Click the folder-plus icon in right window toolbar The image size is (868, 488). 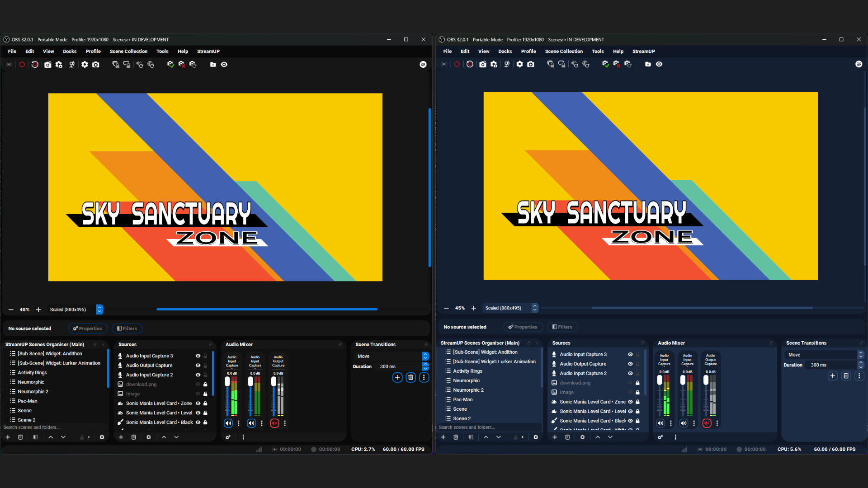[648, 64]
